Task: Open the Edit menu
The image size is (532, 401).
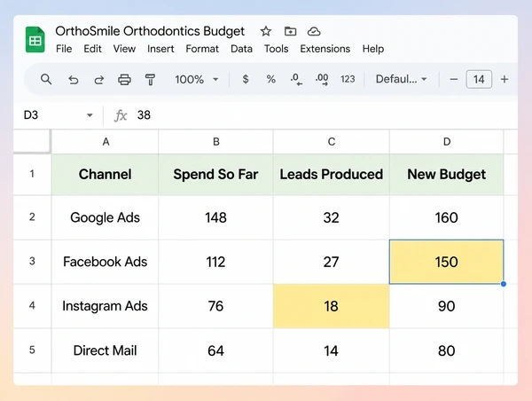Action: (x=92, y=49)
